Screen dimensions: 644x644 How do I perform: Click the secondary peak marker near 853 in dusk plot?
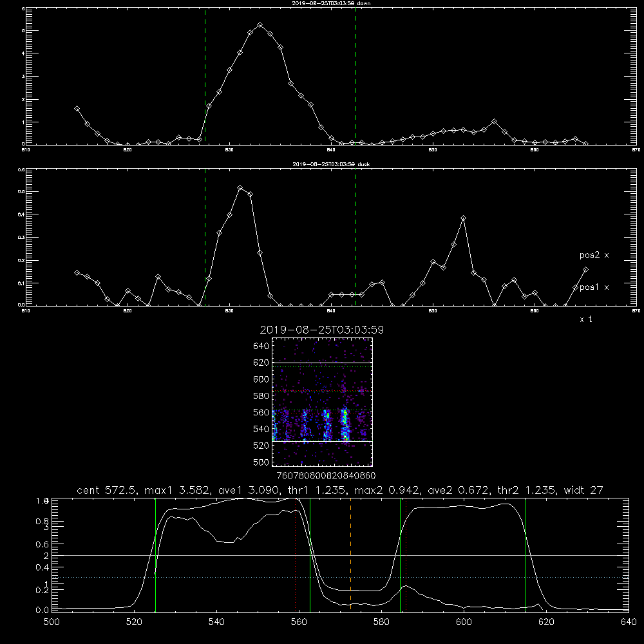(463, 218)
